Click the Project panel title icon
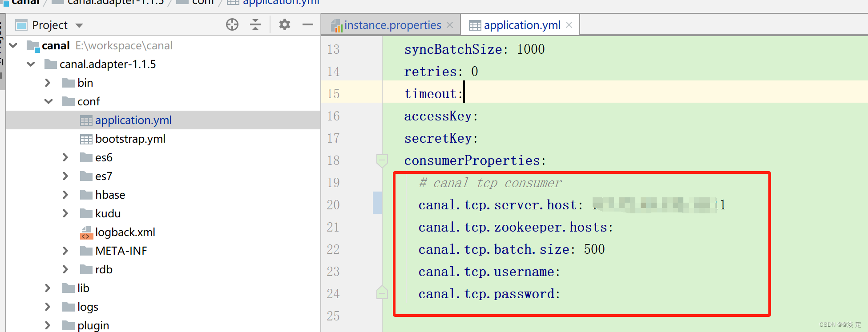Image resolution: width=868 pixels, height=332 pixels. 21,25
